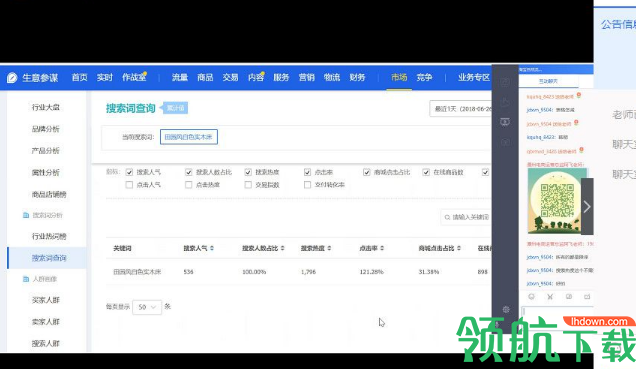The image size is (636, 369).
Task: Open 商品 in top navigation
Action: (205, 77)
